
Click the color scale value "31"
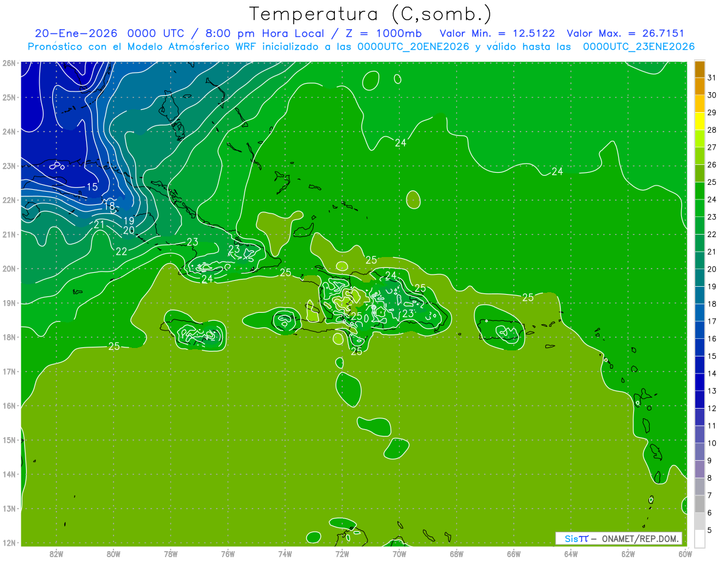pos(712,78)
